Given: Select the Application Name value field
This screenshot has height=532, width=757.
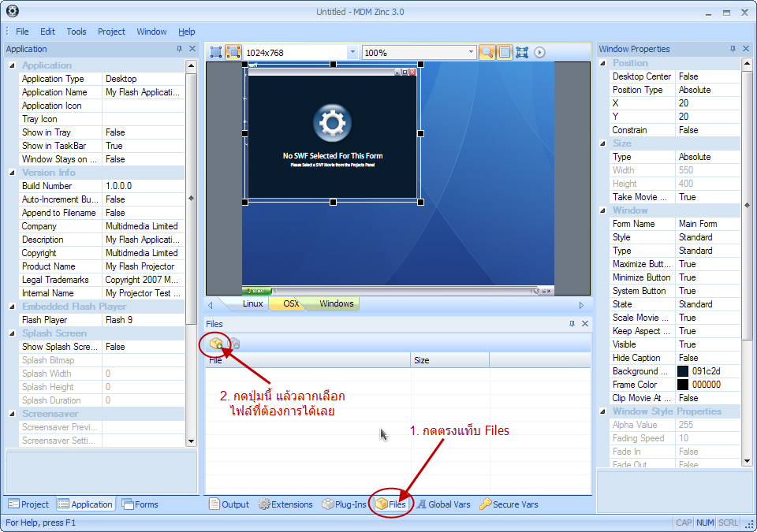Looking at the screenshot, I should (x=143, y=92).
